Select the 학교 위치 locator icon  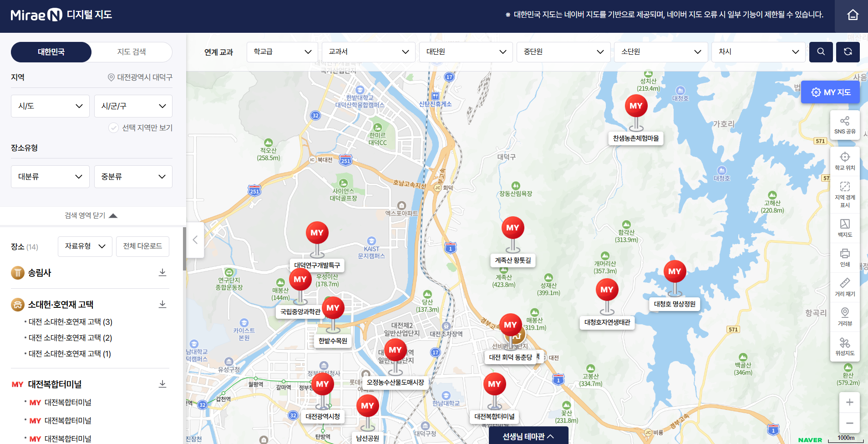[845, 161]
